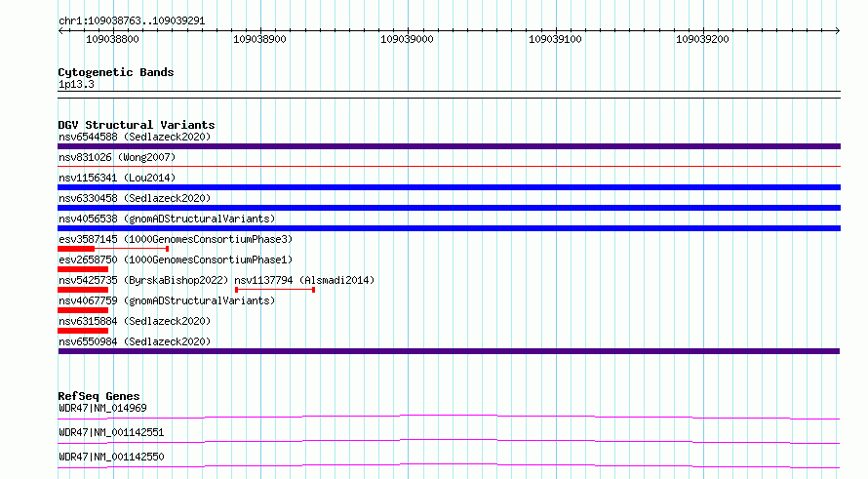868x479 pixels.
Task: Click ruler position label 109038900
Action: click(259, 39)
